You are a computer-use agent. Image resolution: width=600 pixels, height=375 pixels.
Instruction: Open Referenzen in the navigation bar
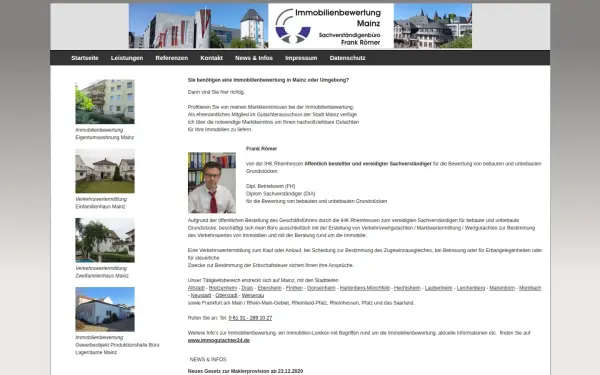[x=172, y=58]
